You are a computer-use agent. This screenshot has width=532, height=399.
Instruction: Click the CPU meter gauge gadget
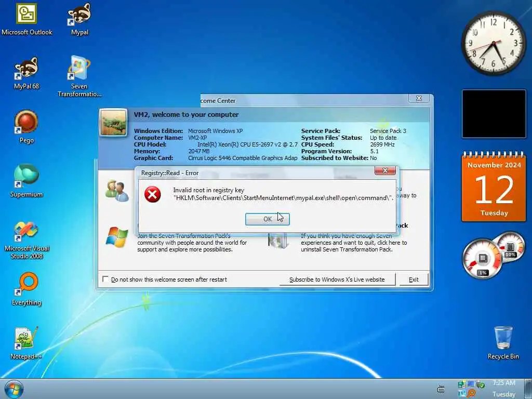pyautogui.click(x=482, y=259)
